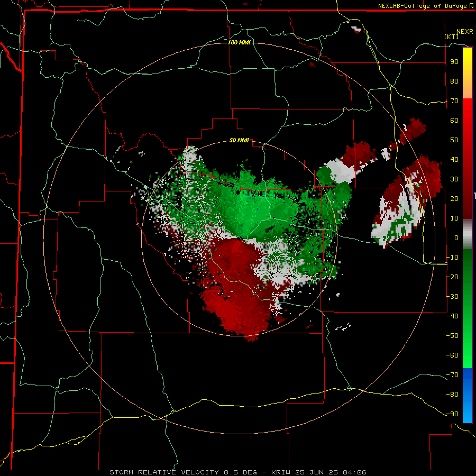Viewport: 476px width, 476px height.
Task: Click the NEXR label above the color bar
Action: click(x=465, y=32)
